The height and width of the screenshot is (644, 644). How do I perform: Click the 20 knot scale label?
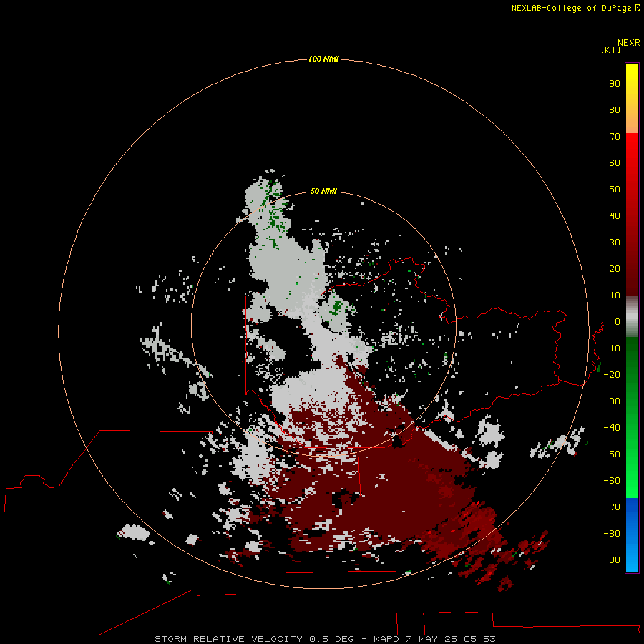pyautogui.click(x=615, y=268)
